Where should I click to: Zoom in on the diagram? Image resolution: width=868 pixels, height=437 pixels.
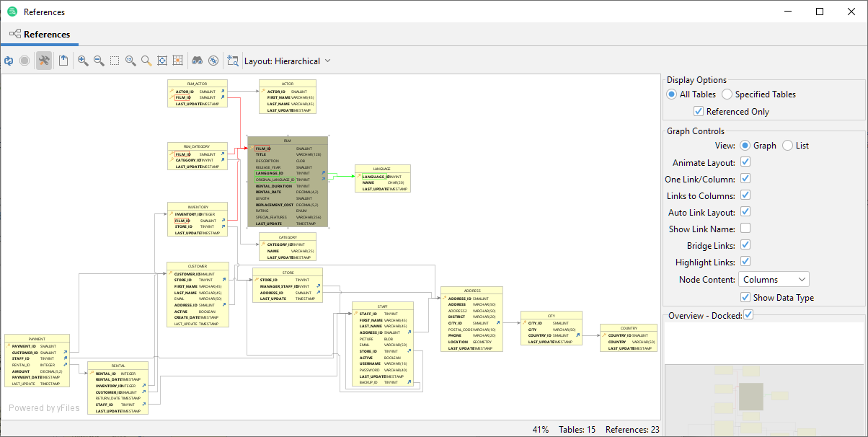(x=81, y=61)
